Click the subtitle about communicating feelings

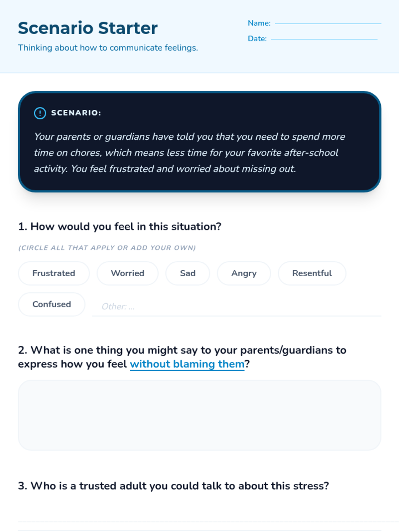[x=108, y=48]
